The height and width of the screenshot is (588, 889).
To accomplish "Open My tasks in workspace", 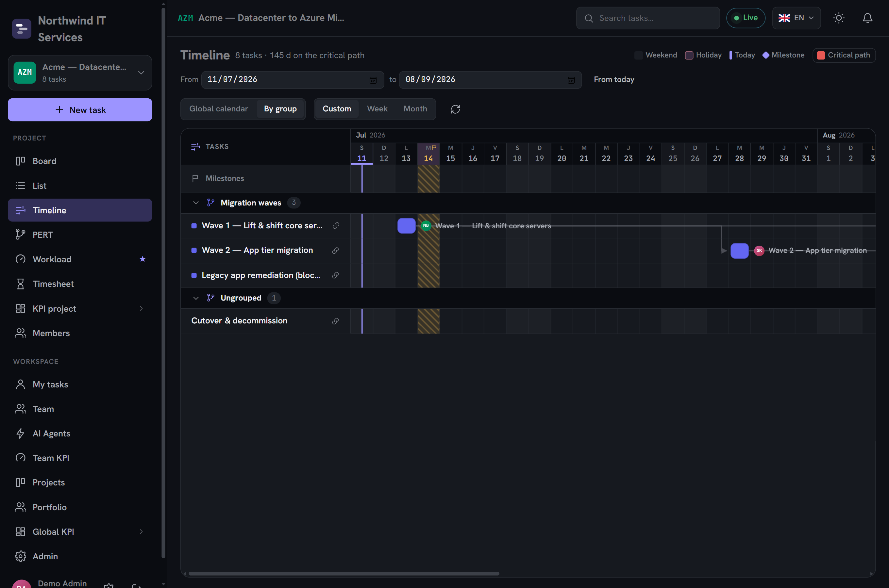I will 80,384.
